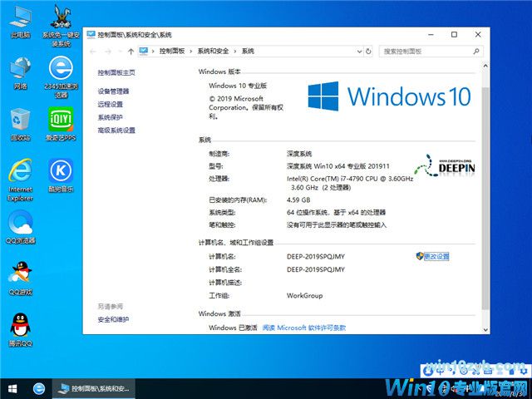Image resolution: width=532 pixels, height=399 pixels.
Task: Click the Windows 10 logo
Action: (390, 96)
